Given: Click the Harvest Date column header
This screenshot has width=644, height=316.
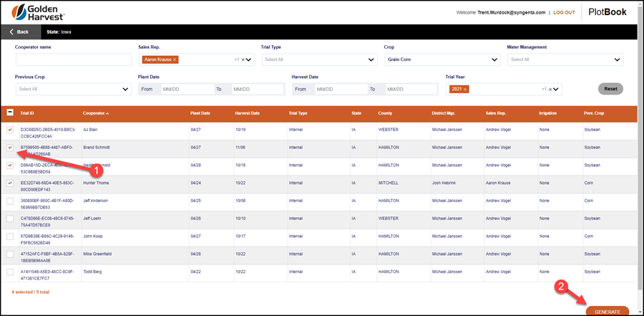Looking at the screenshot, I should 247,113.
